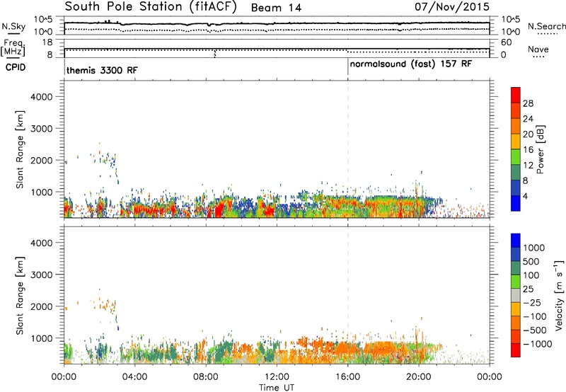Click the 'CPID' row label
Image resolution: width=566 pixels, height=392 pixels.
coord(16,67)
